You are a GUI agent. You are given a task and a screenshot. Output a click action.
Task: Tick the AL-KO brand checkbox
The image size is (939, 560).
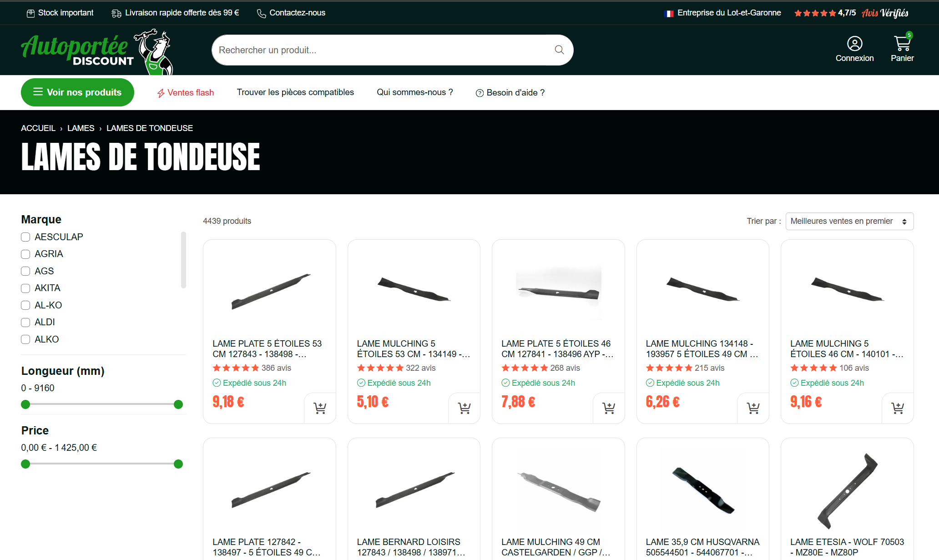click(x=25, y=305)
